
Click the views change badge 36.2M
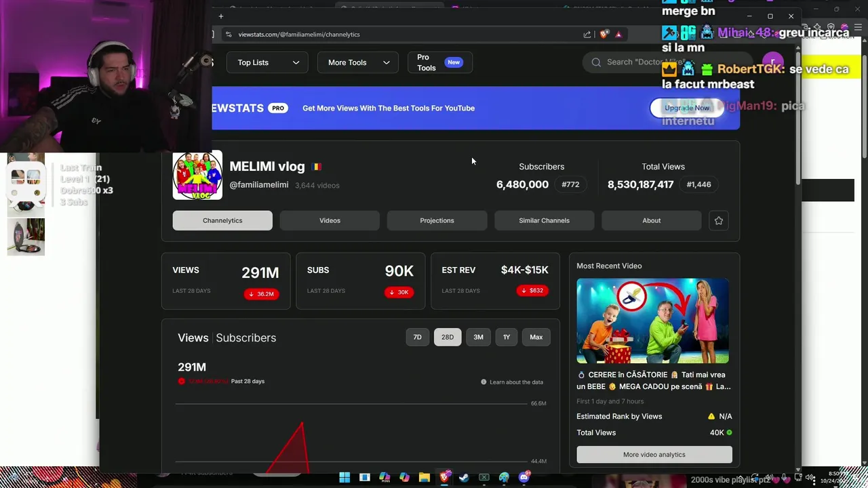(x=261, y=294)
